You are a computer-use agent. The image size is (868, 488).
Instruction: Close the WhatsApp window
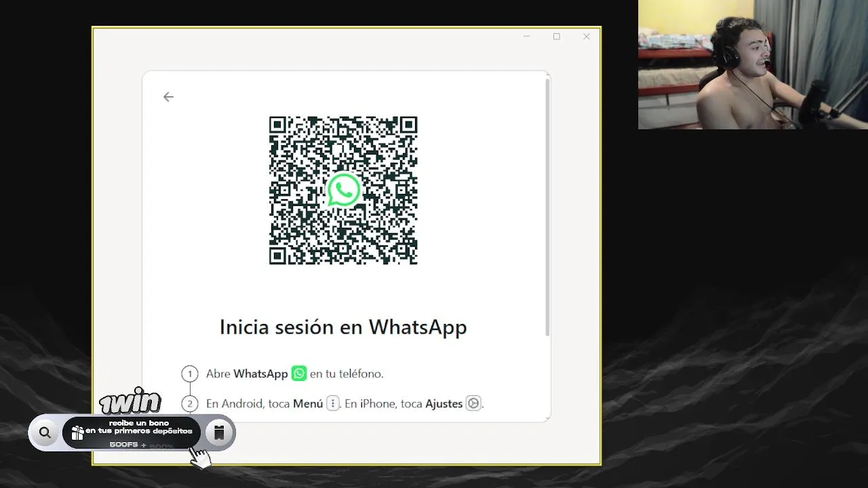point(587,37)
